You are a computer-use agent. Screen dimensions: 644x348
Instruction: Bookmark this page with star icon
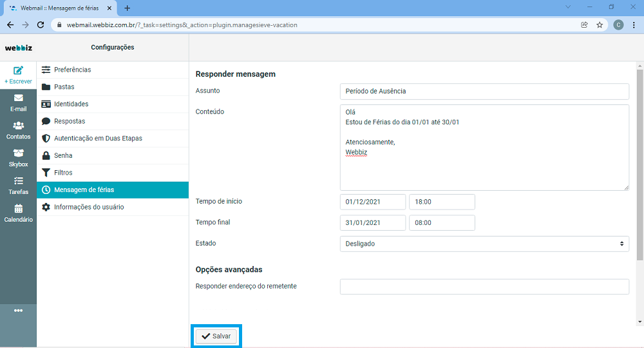tap(600, 25)
